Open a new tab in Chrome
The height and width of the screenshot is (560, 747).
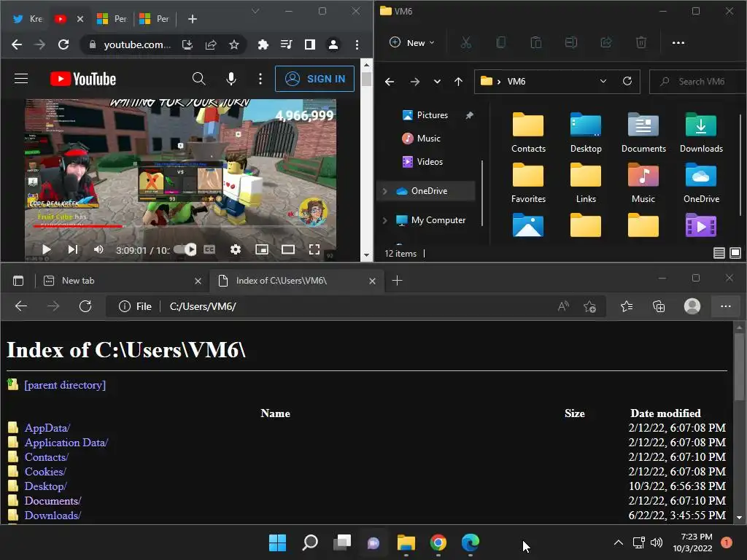pos(193,18)
